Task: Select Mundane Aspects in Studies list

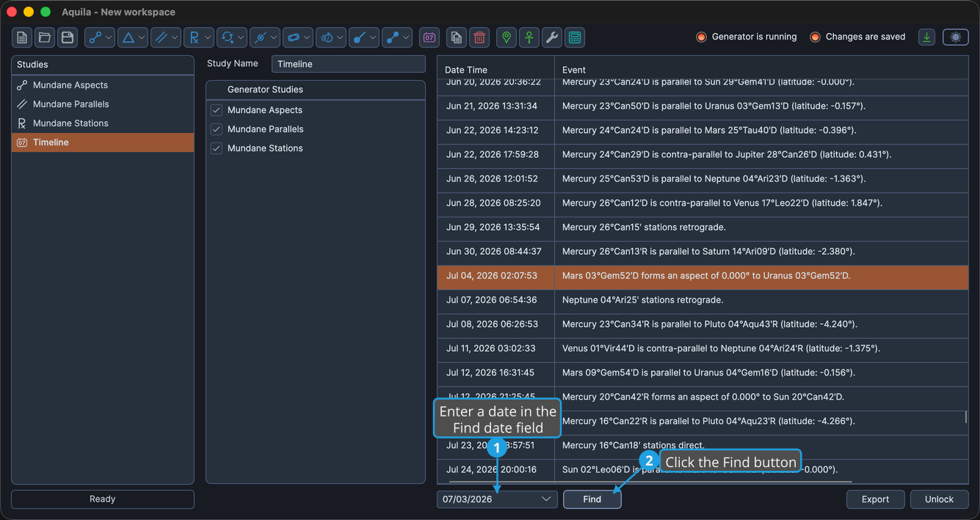Action: (103, 85)
